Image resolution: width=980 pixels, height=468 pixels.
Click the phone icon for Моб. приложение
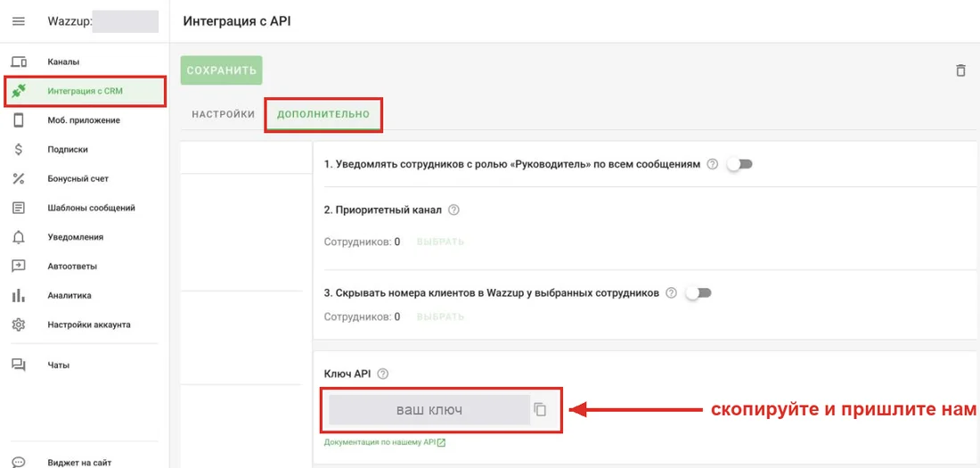(x=19, y=120)
